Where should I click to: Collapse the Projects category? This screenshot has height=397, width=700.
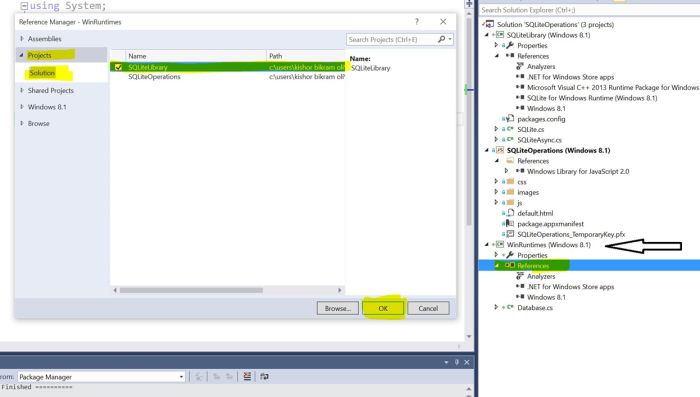21,55
